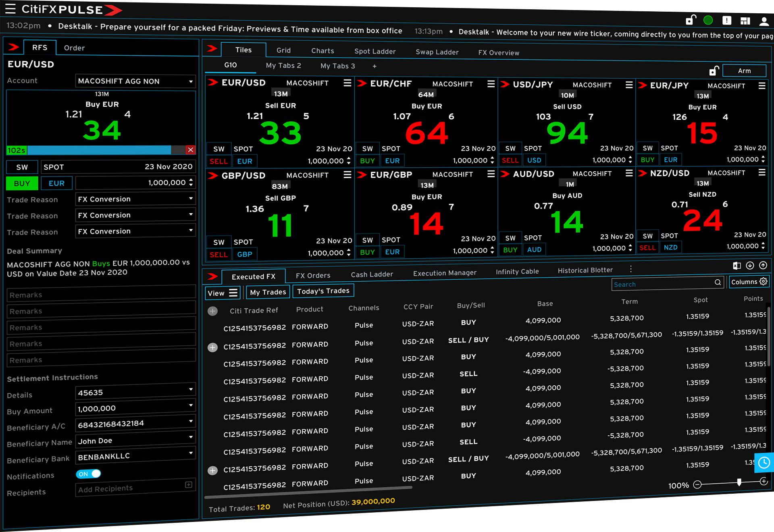Open the FX Orders tab in the blotter
The image size is (774, 532).
pyautogui.click(x=312, y=275)
